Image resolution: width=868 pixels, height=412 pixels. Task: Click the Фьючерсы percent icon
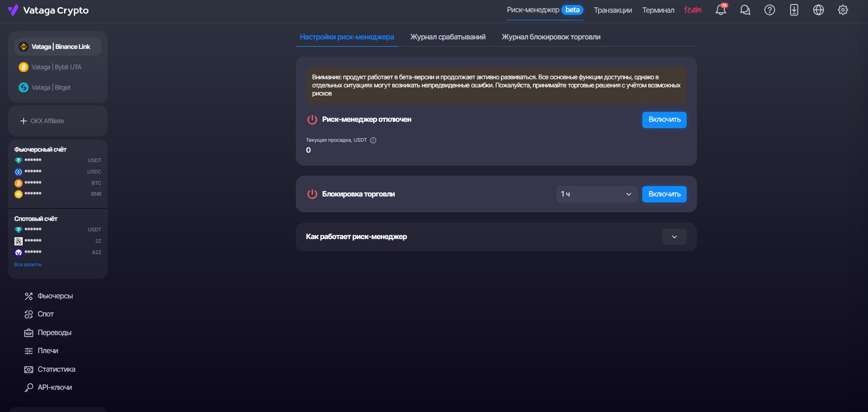click(x=28, y=296)
